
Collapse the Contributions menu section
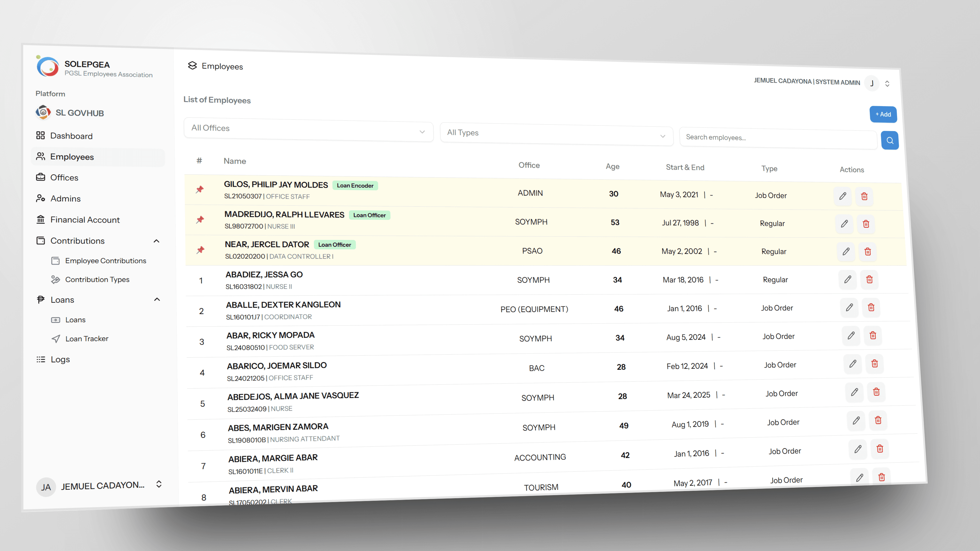pos(156,241)
